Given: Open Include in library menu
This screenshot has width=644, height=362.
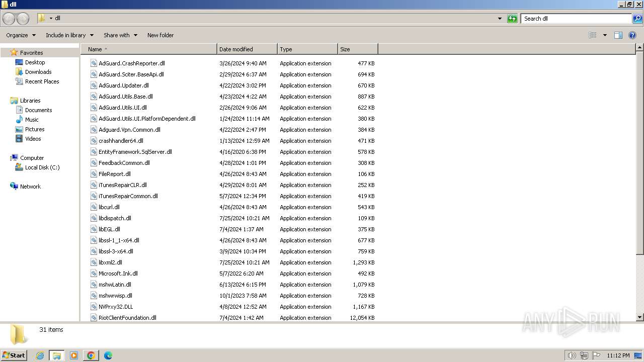Looking at the screenshot, I should pyautogui.click(x=69, y=35).
